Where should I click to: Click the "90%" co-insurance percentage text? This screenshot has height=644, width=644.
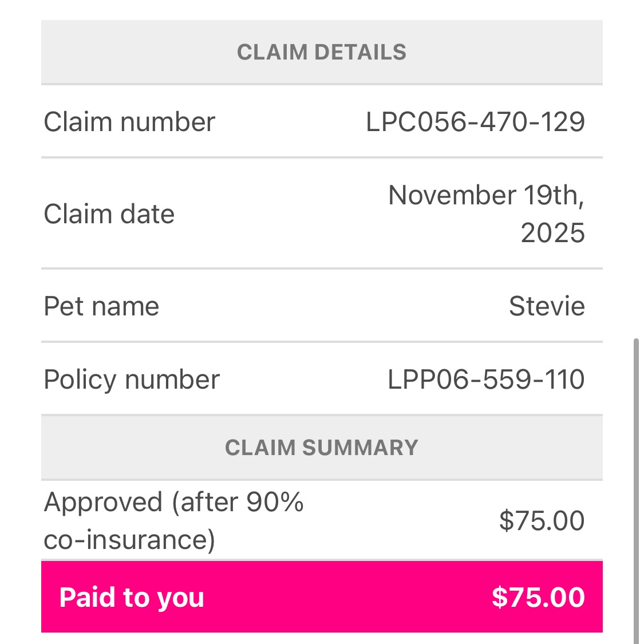click(275, 503)
